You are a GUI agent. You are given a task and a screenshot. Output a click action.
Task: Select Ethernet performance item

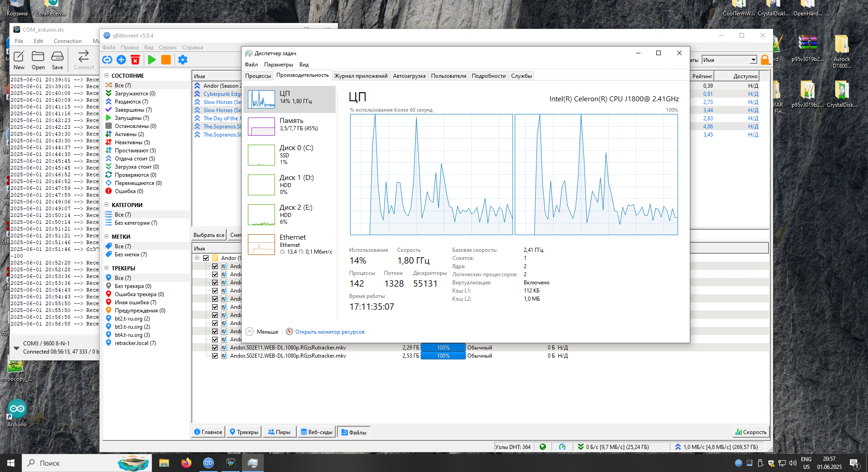(290, 245)
